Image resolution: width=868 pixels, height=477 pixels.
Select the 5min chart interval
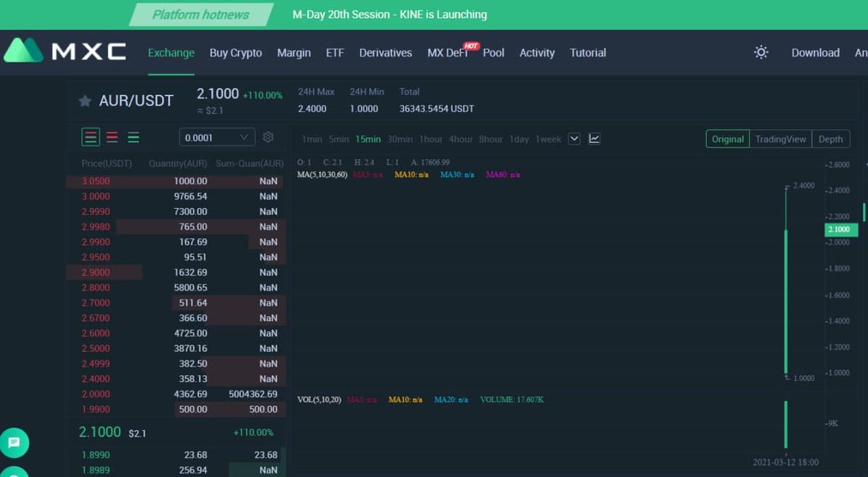coord(339,139)
